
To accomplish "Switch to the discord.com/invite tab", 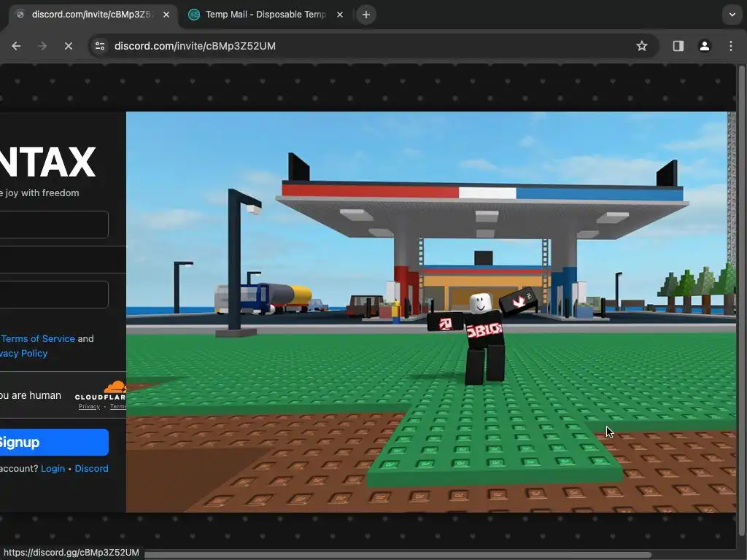I will point(91,15).
